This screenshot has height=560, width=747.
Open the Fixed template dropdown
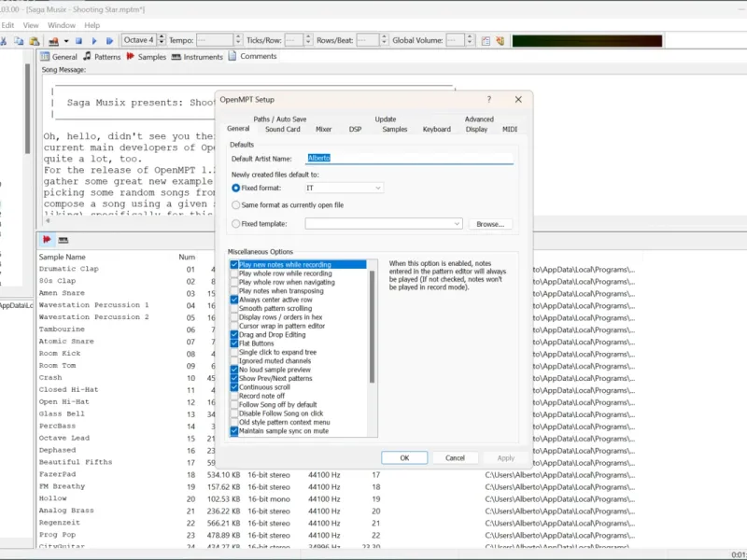pyautogui.click(x=384, y=223)
